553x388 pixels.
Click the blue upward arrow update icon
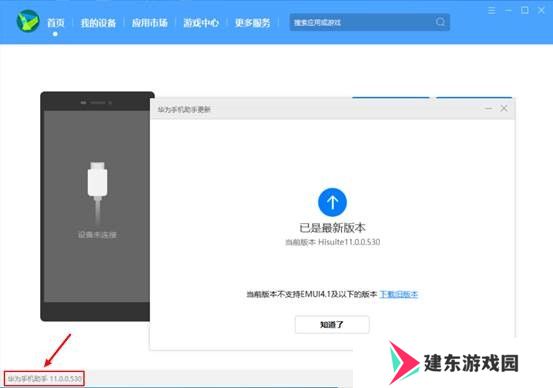coord(332,202)
